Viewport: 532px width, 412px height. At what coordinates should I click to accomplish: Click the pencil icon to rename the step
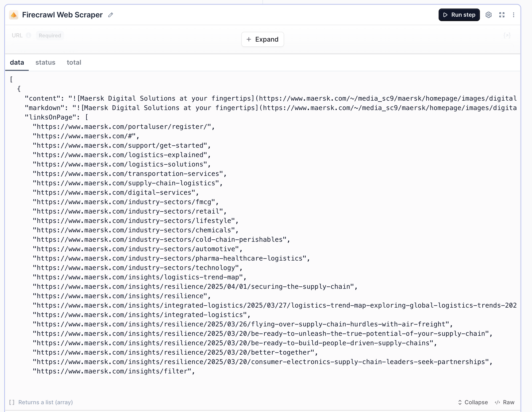click(111, 15)
